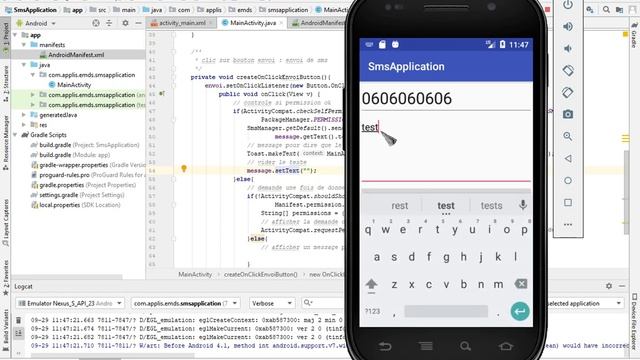Tap the shift key on keyboard
640x360 pixels.
pyautogui.click(x=371, y=284)
